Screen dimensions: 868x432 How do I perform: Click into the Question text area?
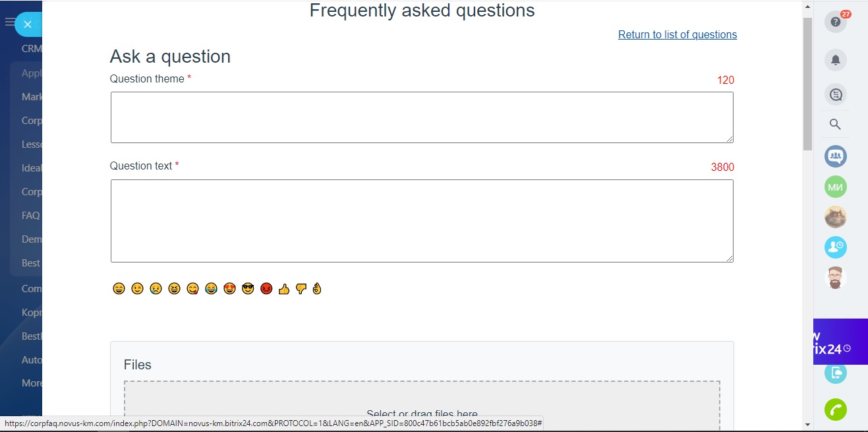click(422, 221)
